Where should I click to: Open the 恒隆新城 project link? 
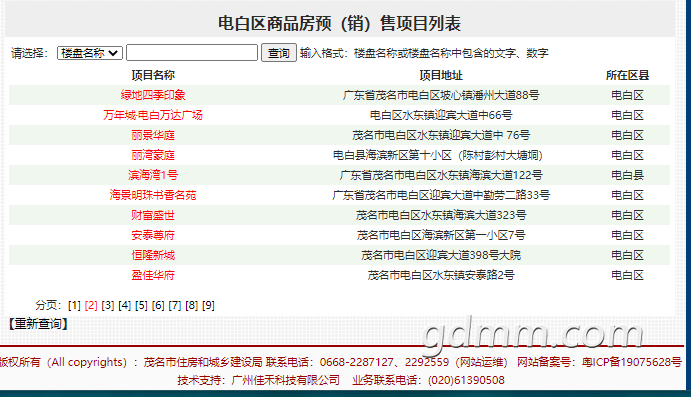coord(153,256)
